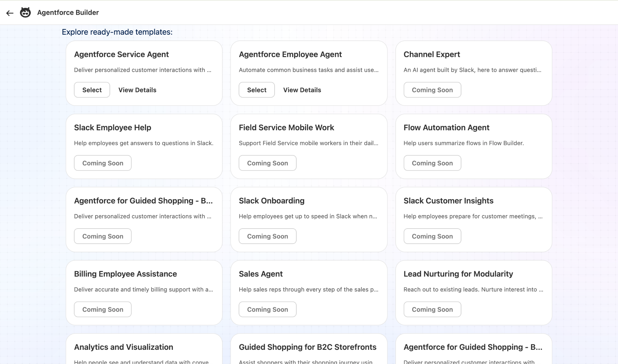
Task: Click Coming Soon on Flow Automation Agent
Action: [x=432, y=163]
